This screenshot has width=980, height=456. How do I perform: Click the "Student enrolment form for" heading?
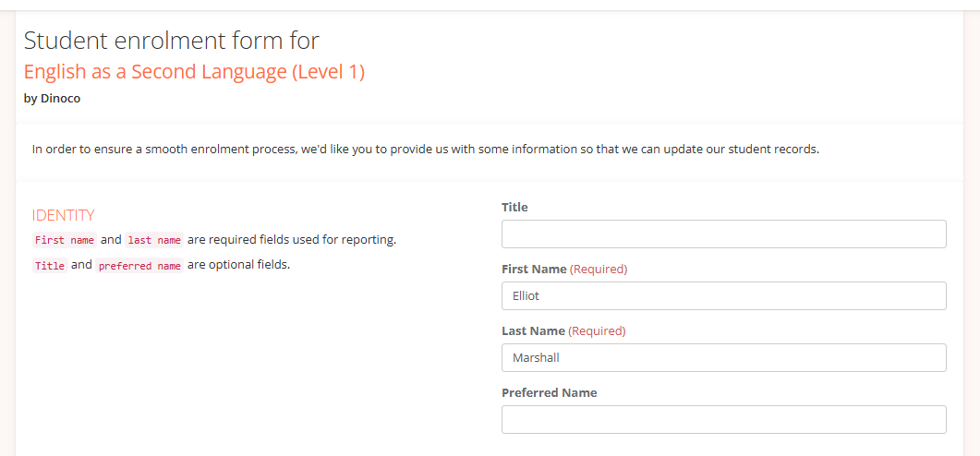[172, 41]
